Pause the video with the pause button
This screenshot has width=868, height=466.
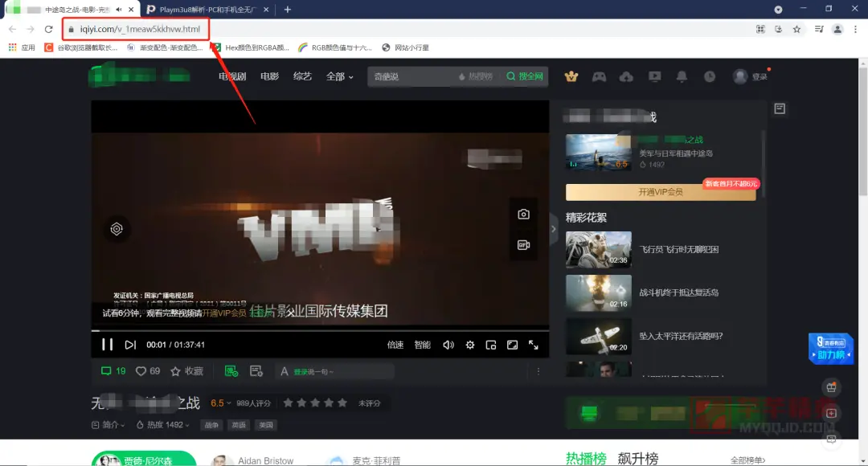108,345
